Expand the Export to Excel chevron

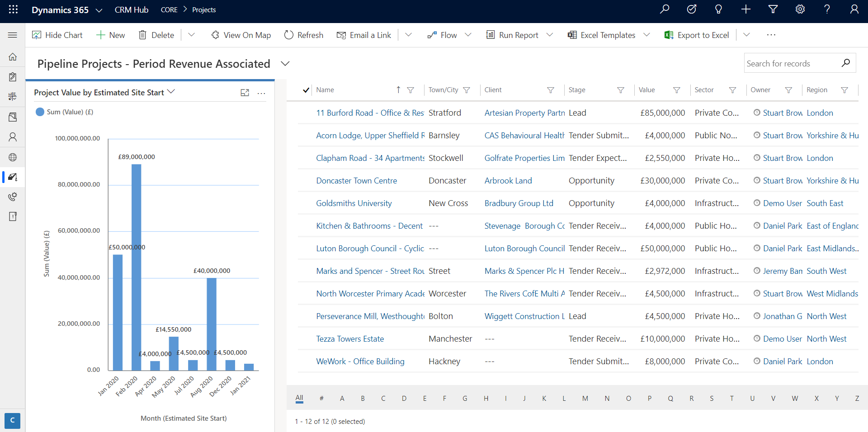[x=746, y=35]
